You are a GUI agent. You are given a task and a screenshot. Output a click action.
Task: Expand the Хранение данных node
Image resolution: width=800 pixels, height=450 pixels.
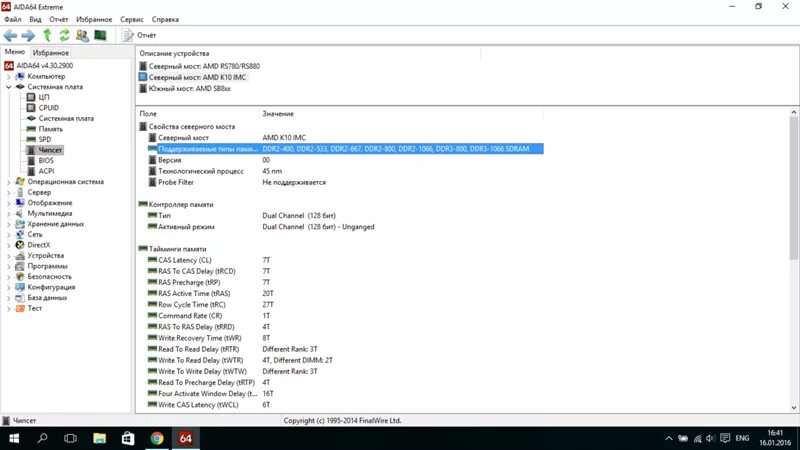click(x=8, y=224)
